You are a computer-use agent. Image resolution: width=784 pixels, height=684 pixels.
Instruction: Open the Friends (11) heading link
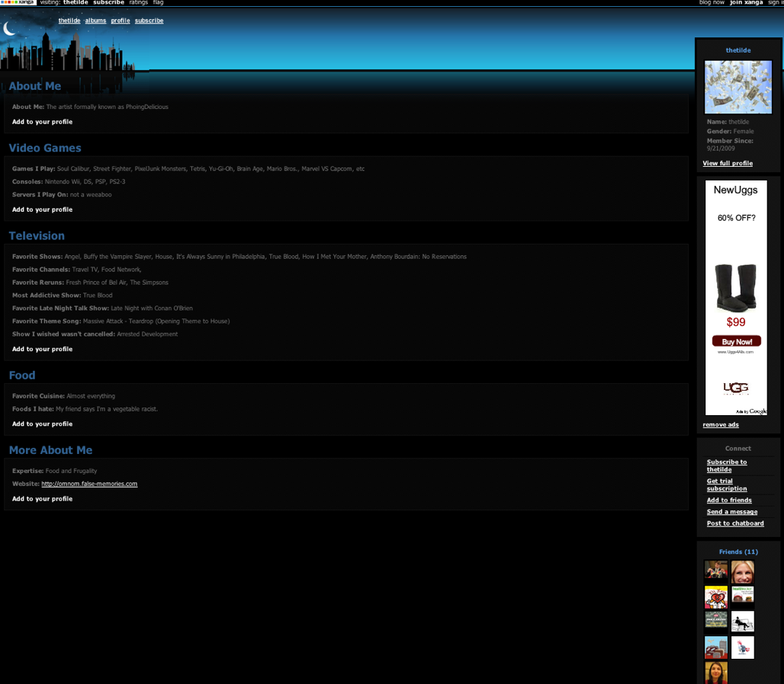pyautogui.click(x=738, y=552)
